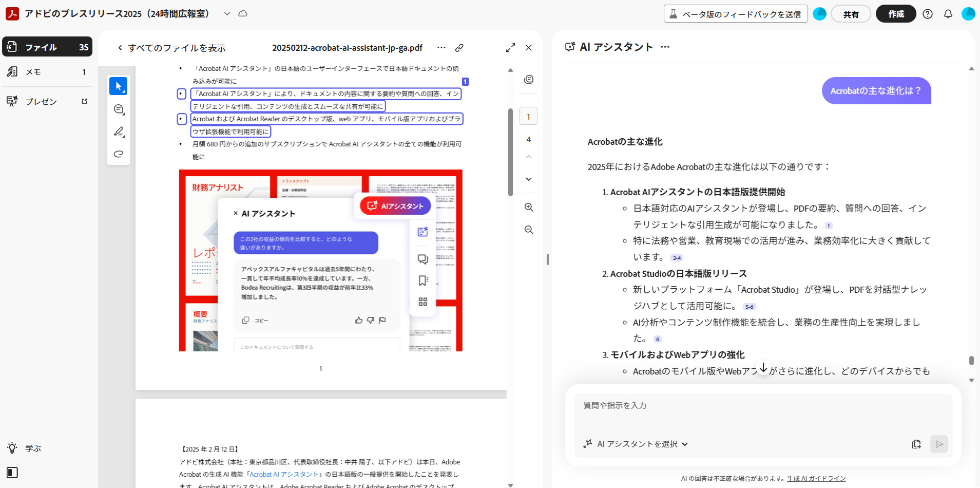Expand the project title dropdown arrow

coord(227,14)
